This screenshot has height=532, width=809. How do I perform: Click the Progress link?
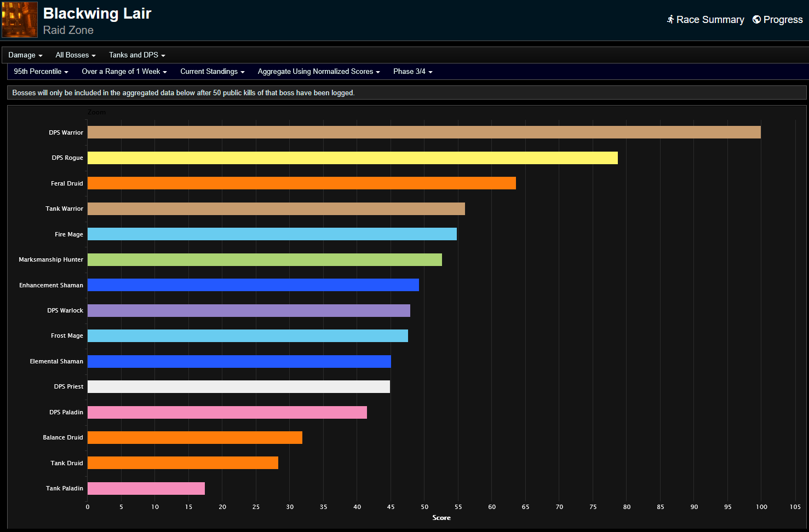click(x=782, y=19)
